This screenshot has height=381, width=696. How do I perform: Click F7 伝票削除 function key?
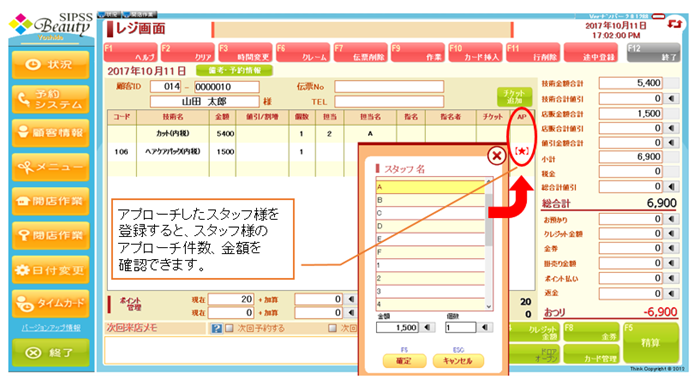(x=360, y=52)
